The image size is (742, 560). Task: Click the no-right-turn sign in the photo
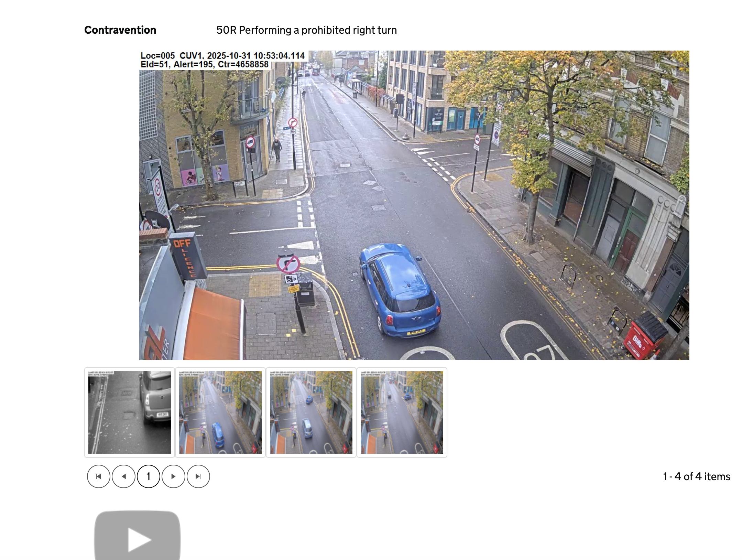point(288,264)
